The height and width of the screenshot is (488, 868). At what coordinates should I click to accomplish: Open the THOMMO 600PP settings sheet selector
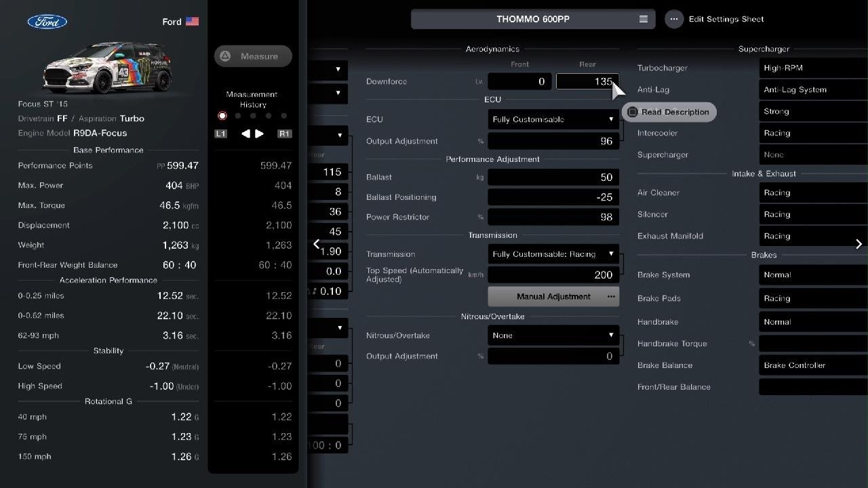point(533,19)
